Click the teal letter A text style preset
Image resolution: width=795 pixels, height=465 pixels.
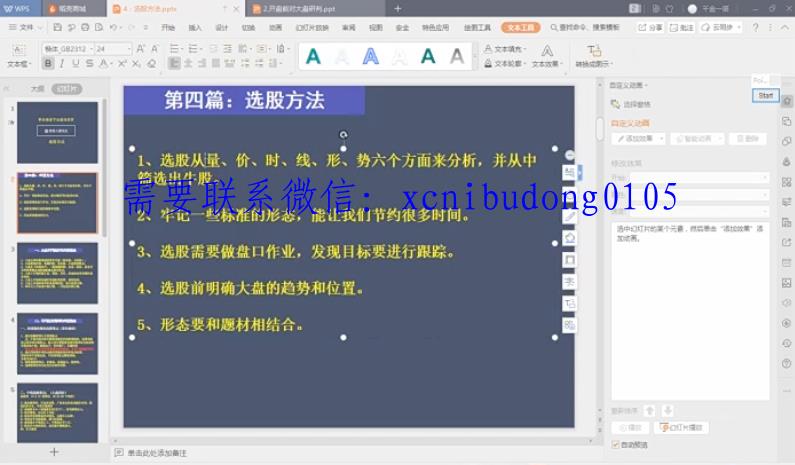click(313, 56)
